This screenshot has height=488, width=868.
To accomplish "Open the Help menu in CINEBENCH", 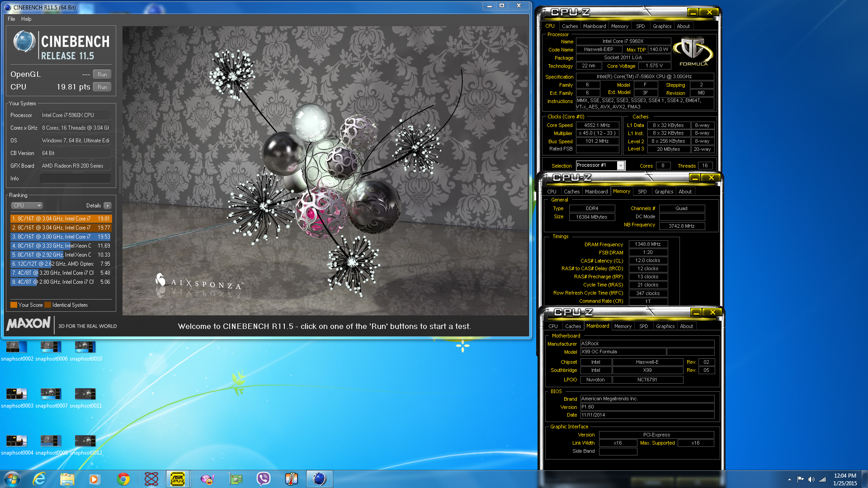I will coord(26,19).
